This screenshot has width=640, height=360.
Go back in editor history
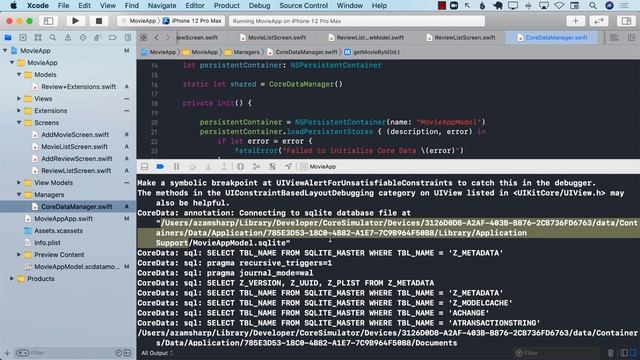pyautogui.click(x=156, y=38)
